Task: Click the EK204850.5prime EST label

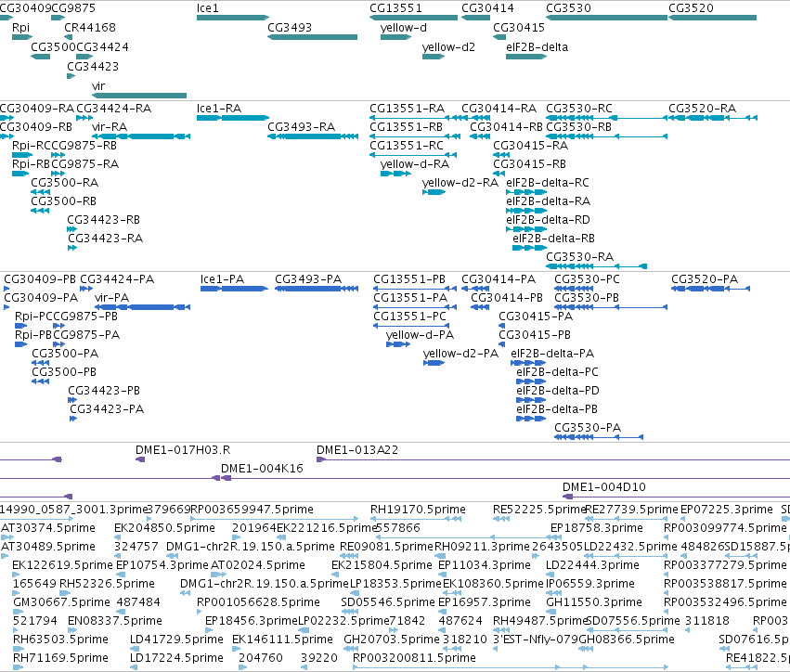Action: click(164, 528)
